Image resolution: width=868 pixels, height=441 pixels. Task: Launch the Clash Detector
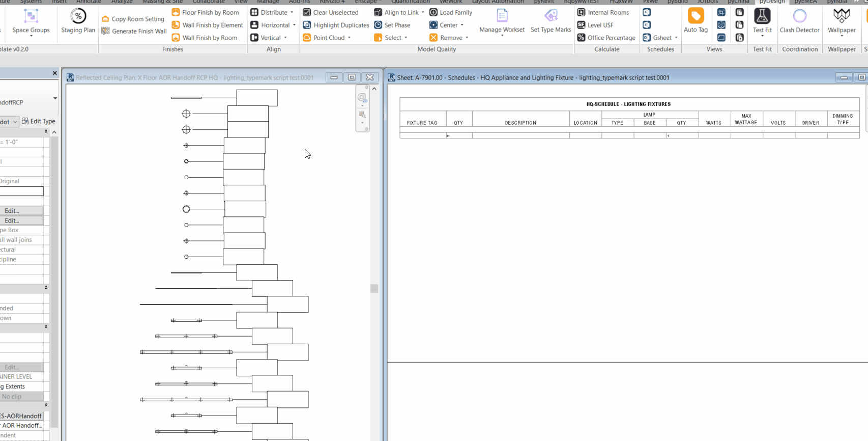click(799, 21)
